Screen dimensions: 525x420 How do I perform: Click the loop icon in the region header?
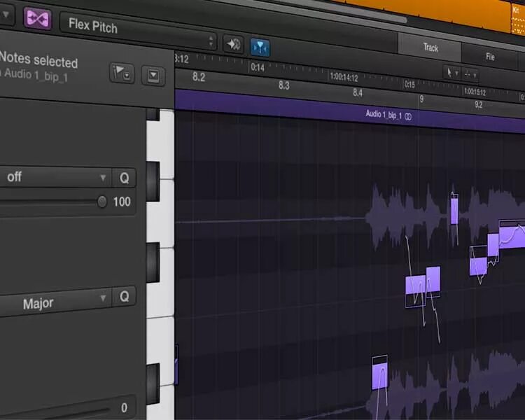[x=408, y=117]
